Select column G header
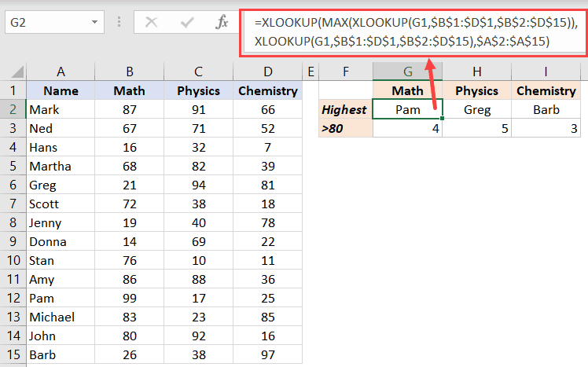The image size is (588, 367). [408, 72]
